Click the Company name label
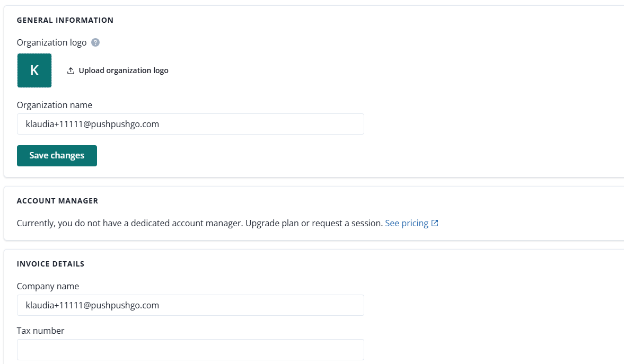 pos(48,286)
